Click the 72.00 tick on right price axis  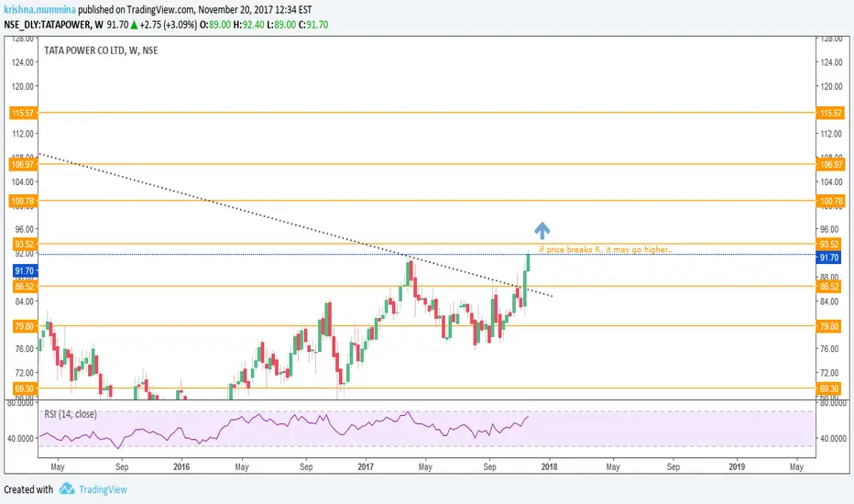[830, 373]
